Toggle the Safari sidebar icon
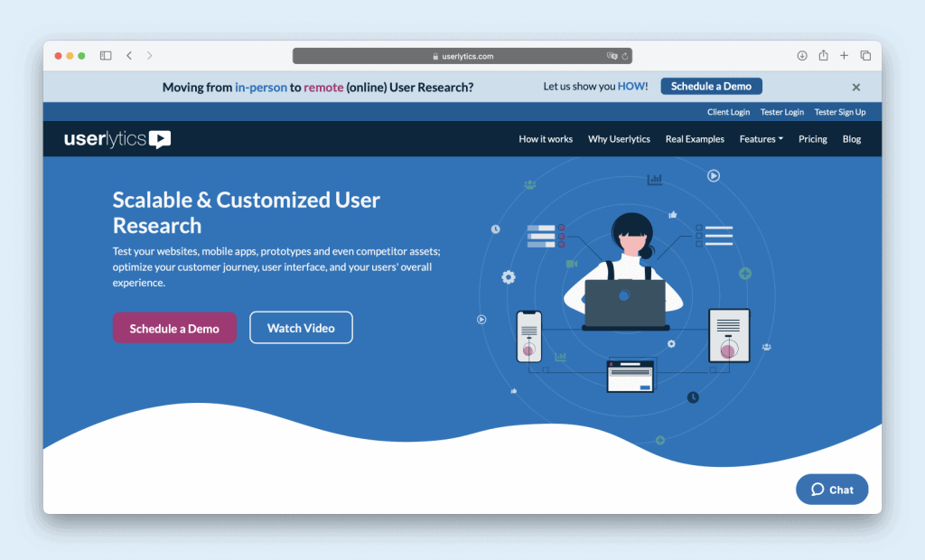The image size is (925, 560). pyautogui.click(x=106, y=55)
